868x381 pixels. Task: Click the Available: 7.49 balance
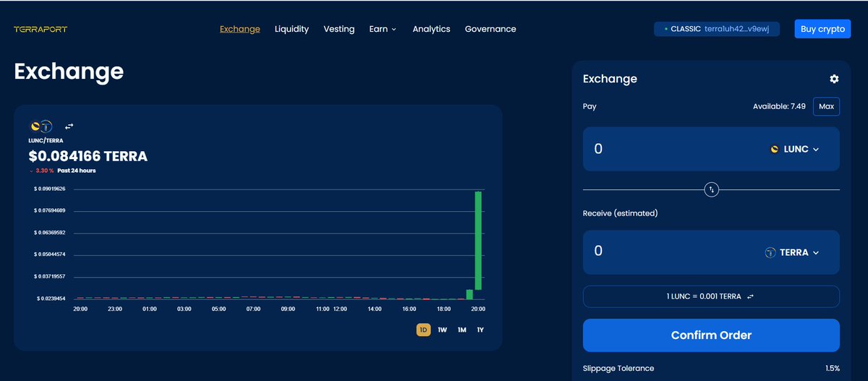pyautogui.click(x=779, y=106)
